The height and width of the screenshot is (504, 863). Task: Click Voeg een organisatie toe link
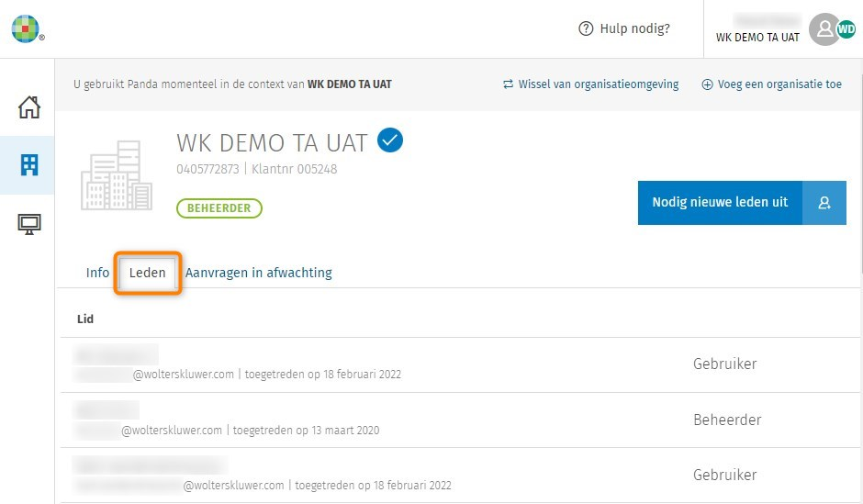point(771,84)
